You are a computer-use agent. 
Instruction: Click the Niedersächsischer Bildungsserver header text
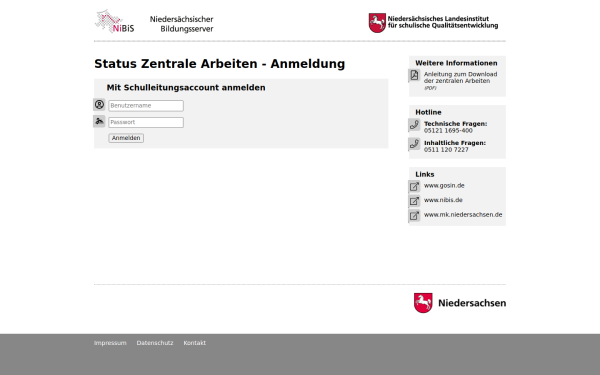181,24
